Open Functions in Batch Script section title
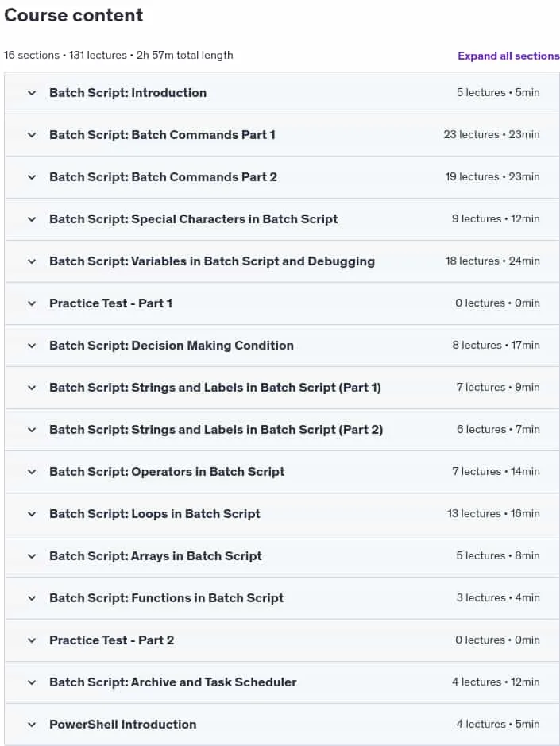560x746 pixels. coord(167,598)
